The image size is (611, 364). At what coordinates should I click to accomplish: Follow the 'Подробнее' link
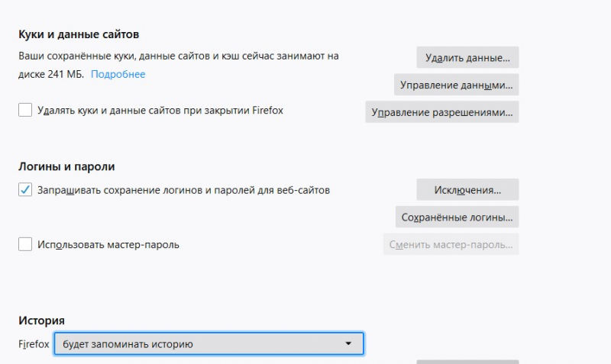point(118,74)
